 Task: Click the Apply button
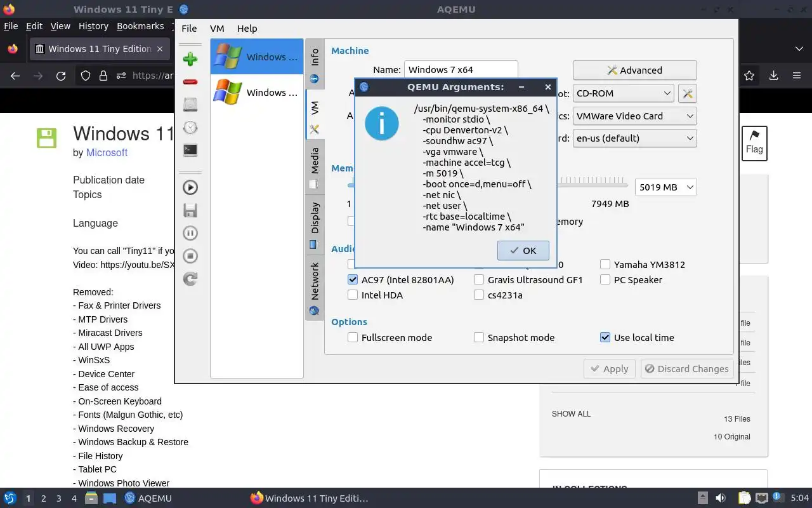click(609, 368)
